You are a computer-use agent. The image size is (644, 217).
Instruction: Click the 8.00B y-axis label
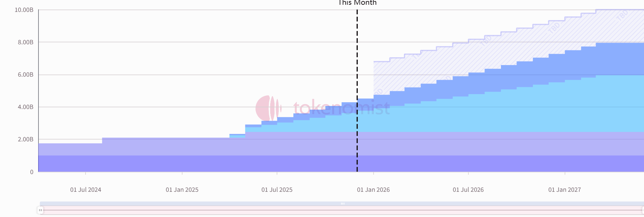point(26,42)
